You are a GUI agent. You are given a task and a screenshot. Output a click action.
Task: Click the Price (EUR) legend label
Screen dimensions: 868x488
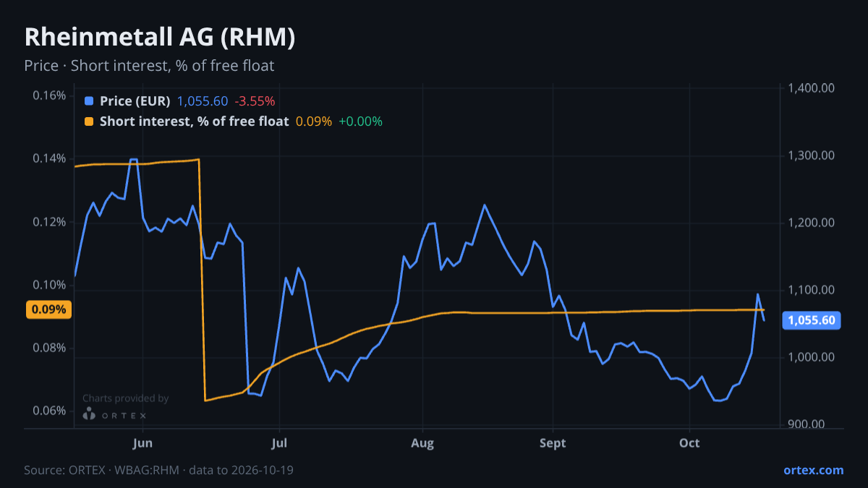[x=135, y=100]
